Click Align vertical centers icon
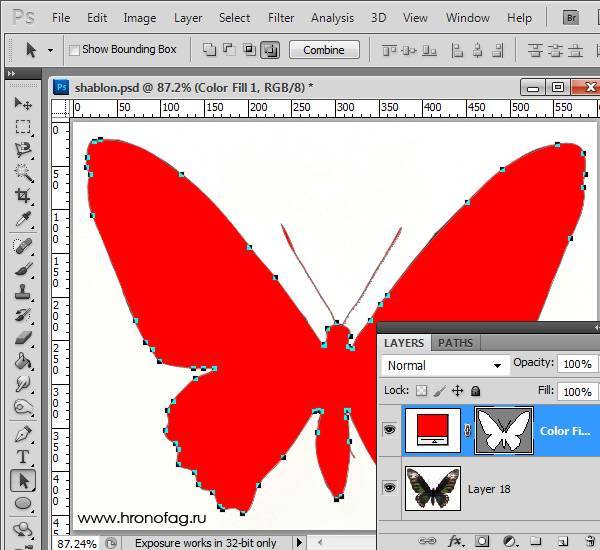600x550 pixels. tap(409, 51)
